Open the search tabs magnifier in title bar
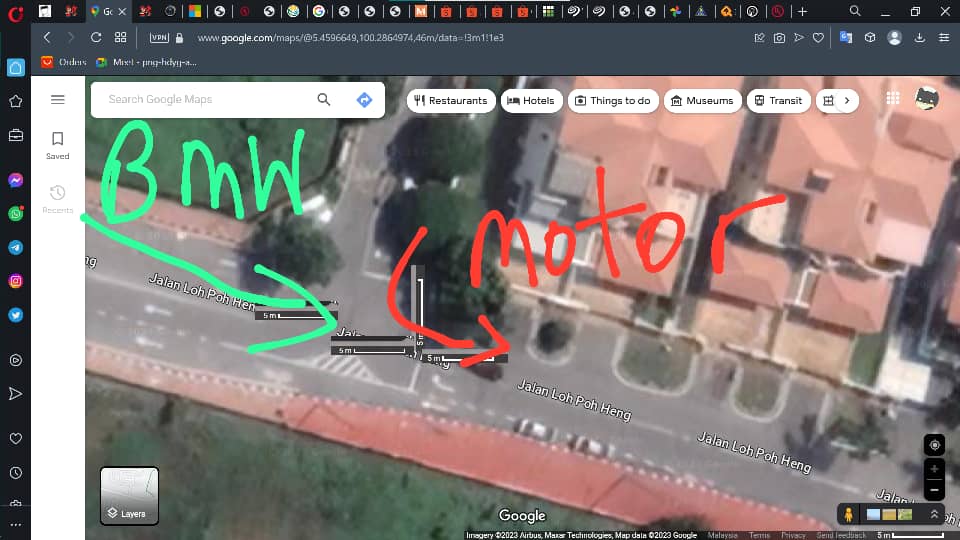 855,10
